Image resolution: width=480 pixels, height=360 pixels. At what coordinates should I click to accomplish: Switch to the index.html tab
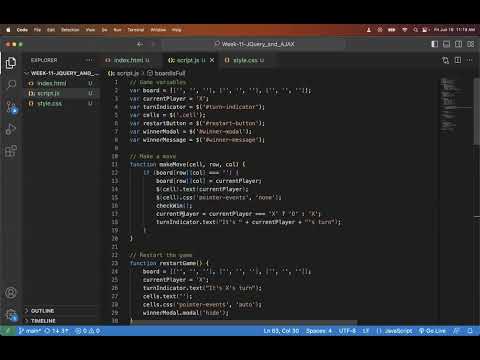coord(128,60)
